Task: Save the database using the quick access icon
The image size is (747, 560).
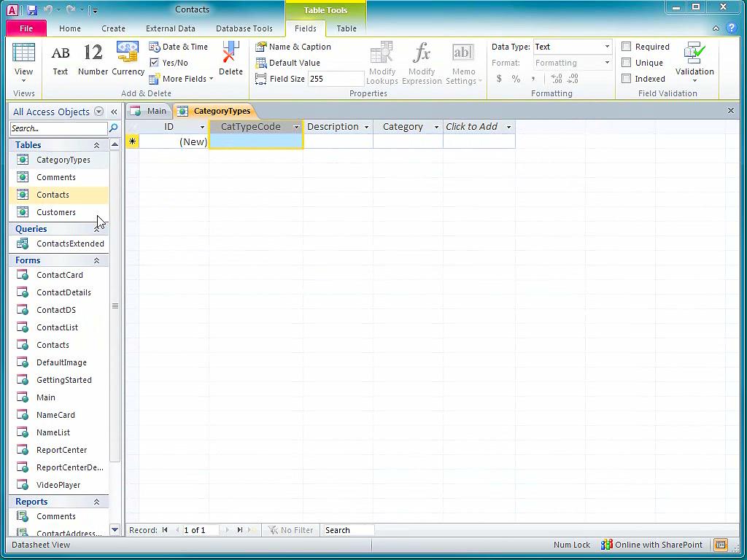Action: click(32, 9)
